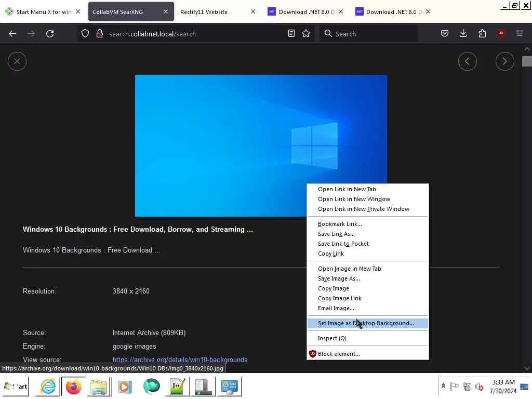
Task: Open the Save to Pocket toolbar icon
Action: (x=445, y=33)
